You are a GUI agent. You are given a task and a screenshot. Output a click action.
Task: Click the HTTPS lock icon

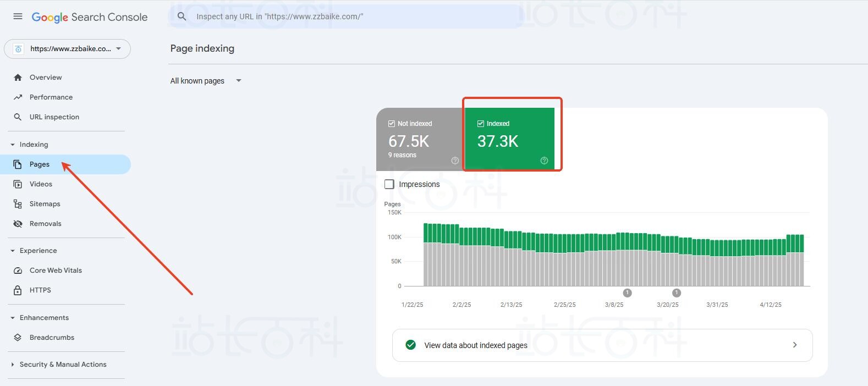(18, 290)
